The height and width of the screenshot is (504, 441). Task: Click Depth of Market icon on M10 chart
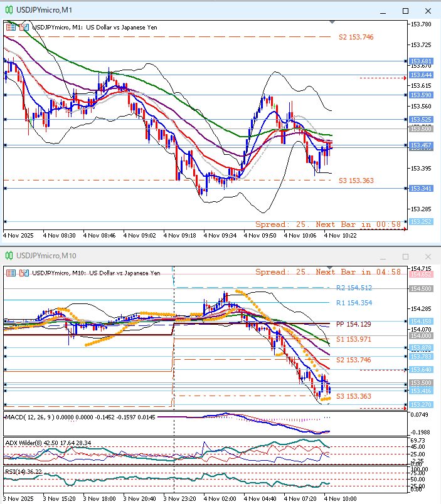[x=24, y=273]
